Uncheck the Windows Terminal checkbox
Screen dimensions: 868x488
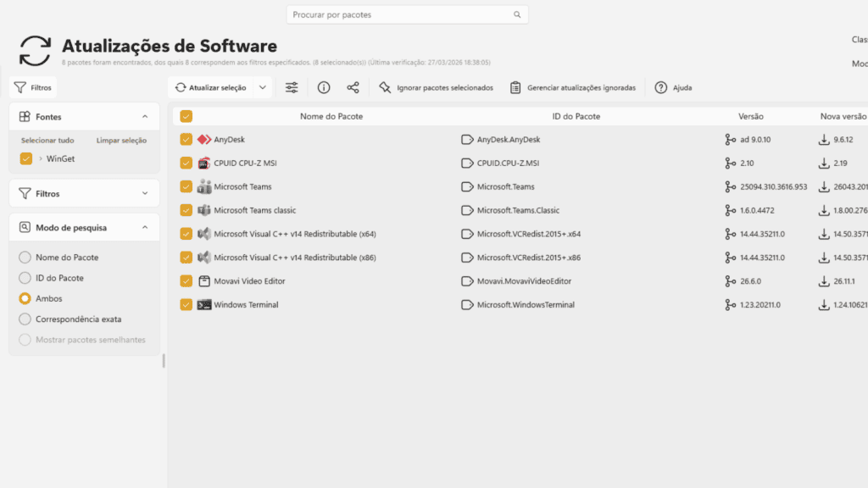coord(186,305)
